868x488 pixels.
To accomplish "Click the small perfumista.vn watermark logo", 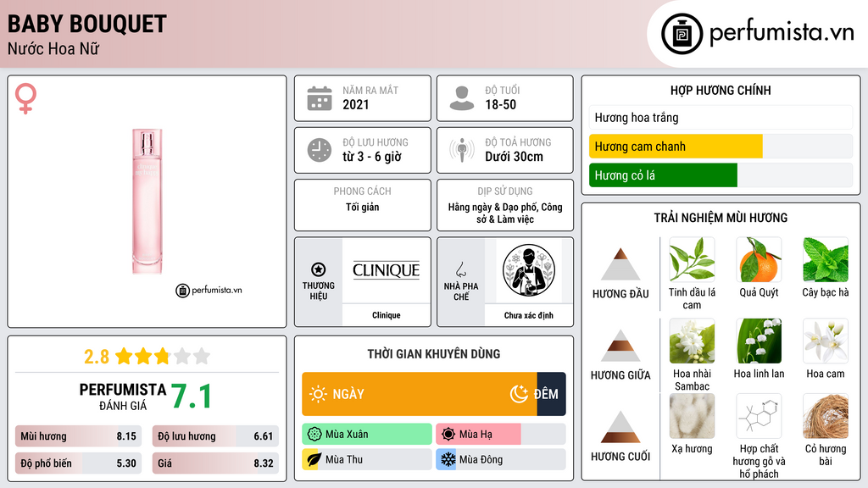I will click(209, 290).
